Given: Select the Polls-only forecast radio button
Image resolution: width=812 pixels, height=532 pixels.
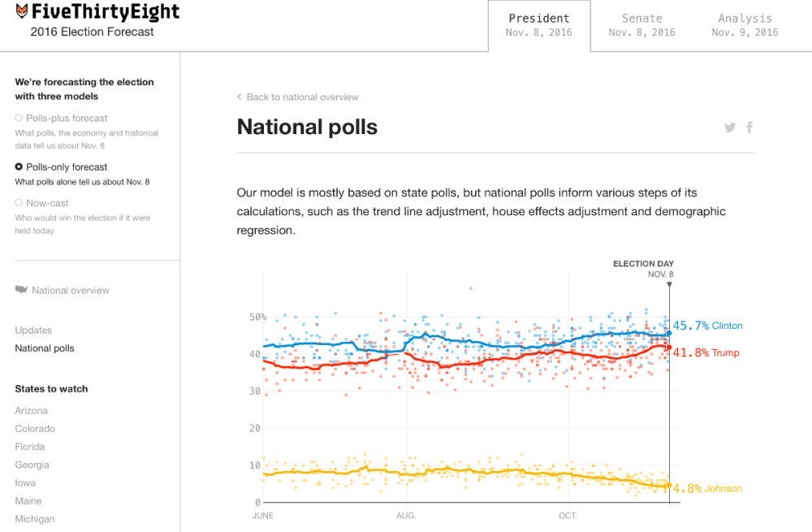Looking at the screenshot, I should pos(19,167).
